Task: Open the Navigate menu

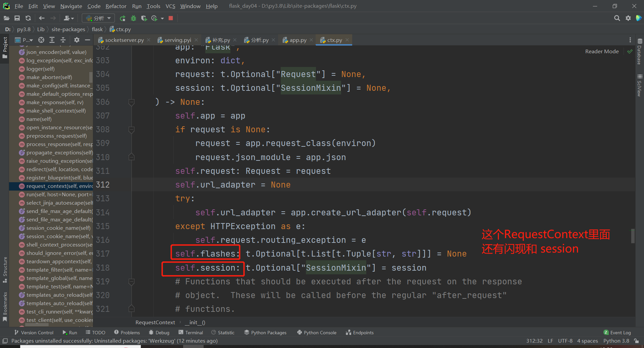Action: (x=71, y=6)
